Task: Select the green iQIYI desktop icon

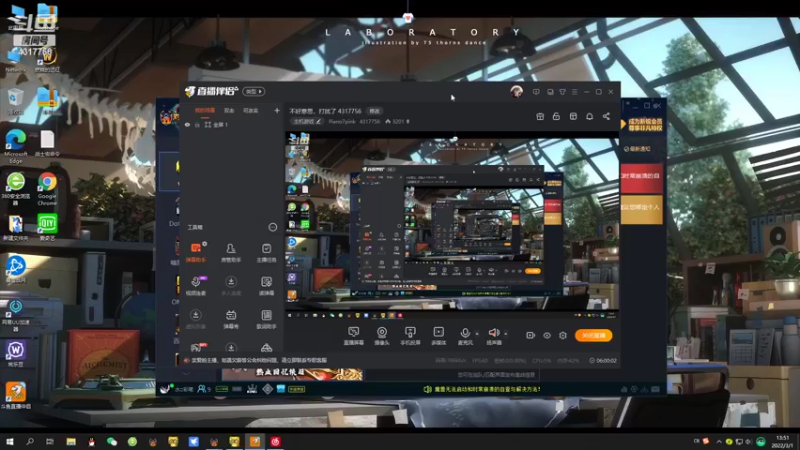Action: click(x=47, y=227)
